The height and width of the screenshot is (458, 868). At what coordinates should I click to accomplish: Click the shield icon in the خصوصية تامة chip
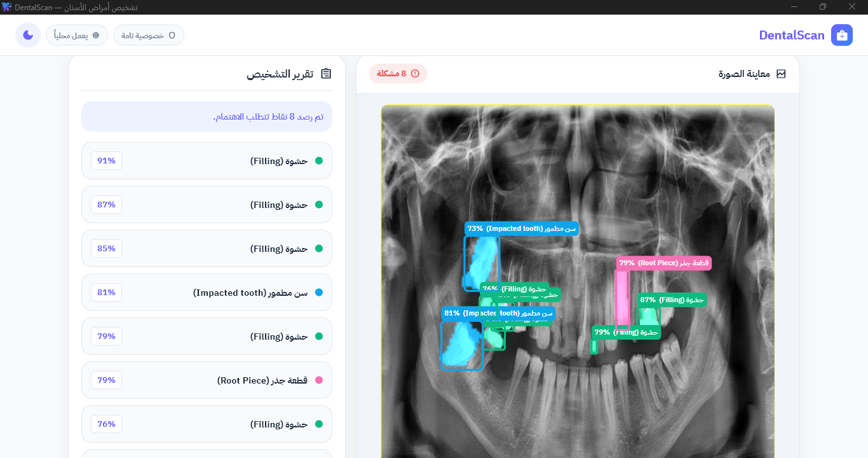[x=172, y=36]
